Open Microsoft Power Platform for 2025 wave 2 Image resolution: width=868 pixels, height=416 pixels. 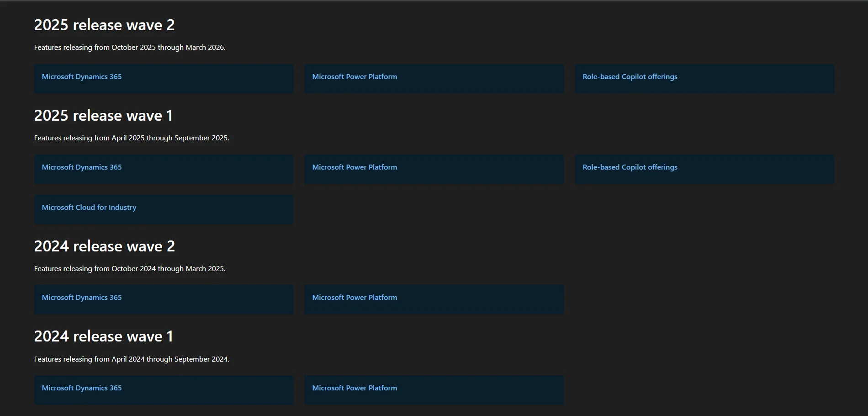pos(355,77)
